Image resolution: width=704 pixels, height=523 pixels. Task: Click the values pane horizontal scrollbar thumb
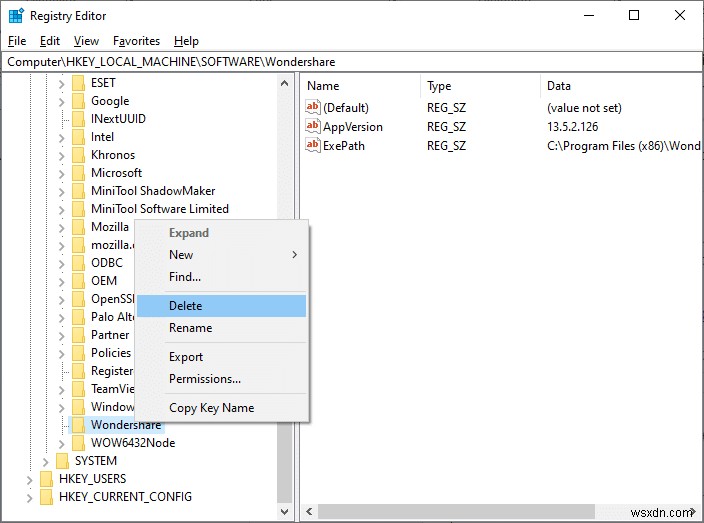(456, 511)
